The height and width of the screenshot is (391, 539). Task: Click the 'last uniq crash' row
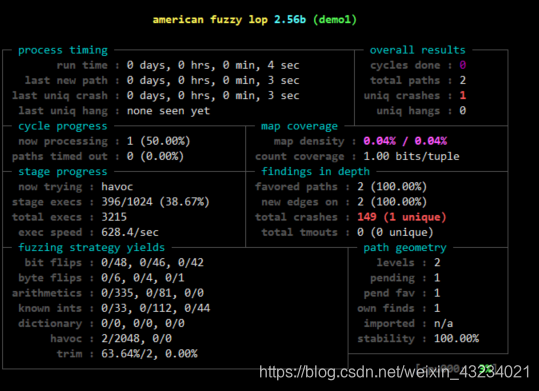156,96
